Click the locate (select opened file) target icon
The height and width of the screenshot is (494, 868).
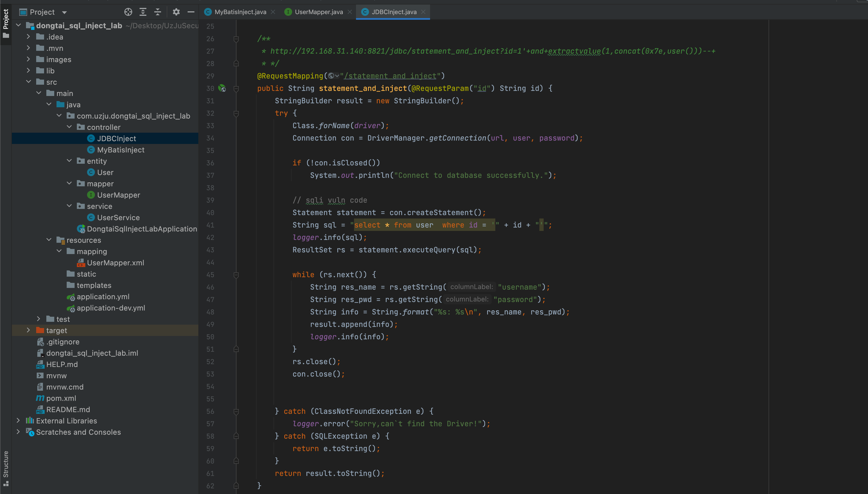coord(128,12)
